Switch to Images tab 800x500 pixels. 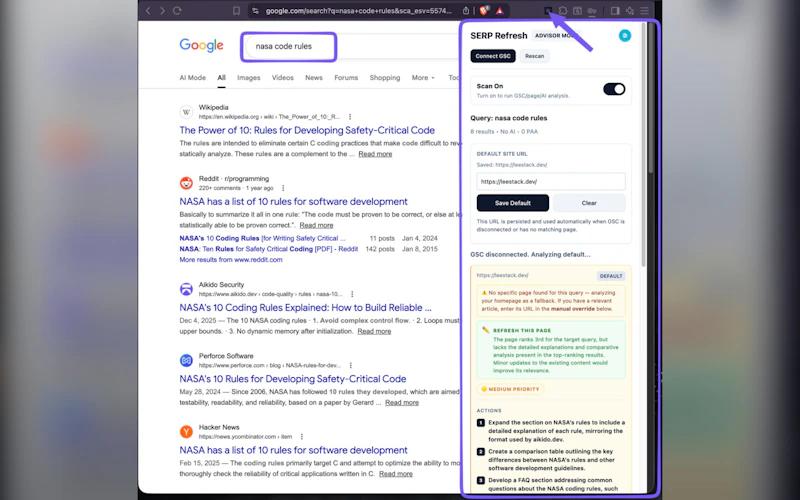248,78
